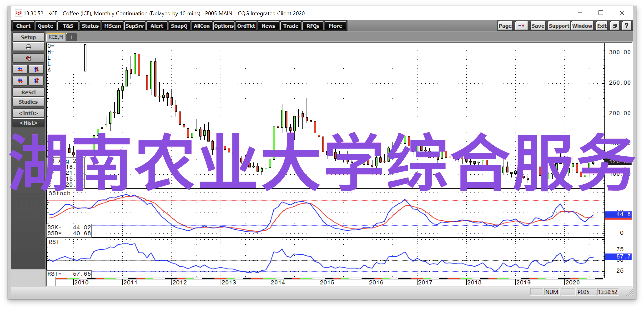Click the small box at time axis start
The image size is (644, 309).
[x=51, y=282]
